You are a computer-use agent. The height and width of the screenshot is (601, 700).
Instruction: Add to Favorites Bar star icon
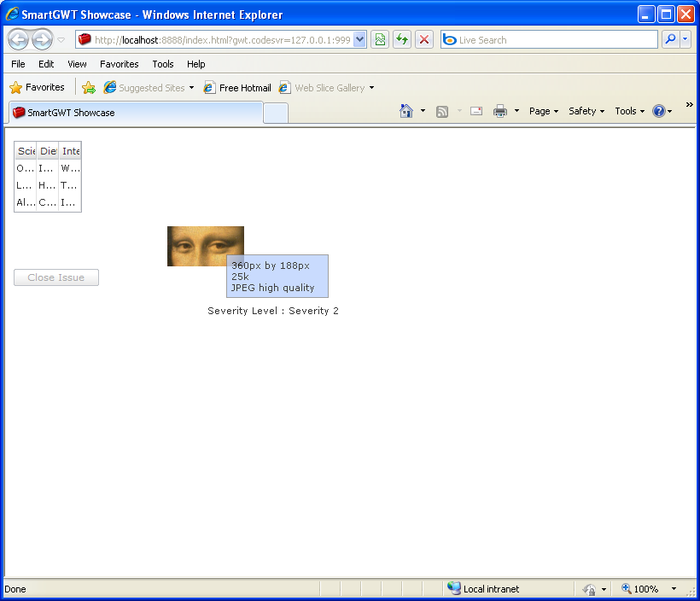point(89,88)
